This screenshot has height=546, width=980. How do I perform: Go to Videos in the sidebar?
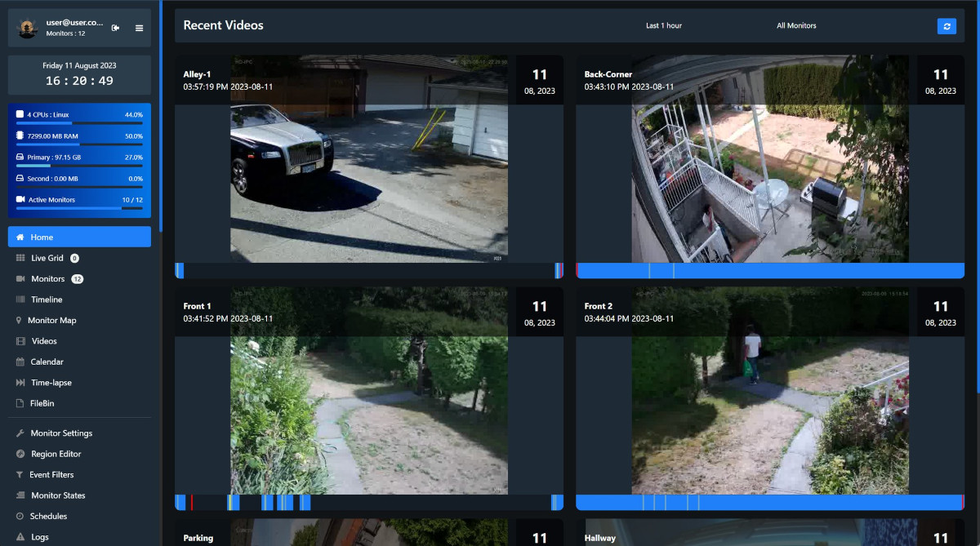pos(44,341)
